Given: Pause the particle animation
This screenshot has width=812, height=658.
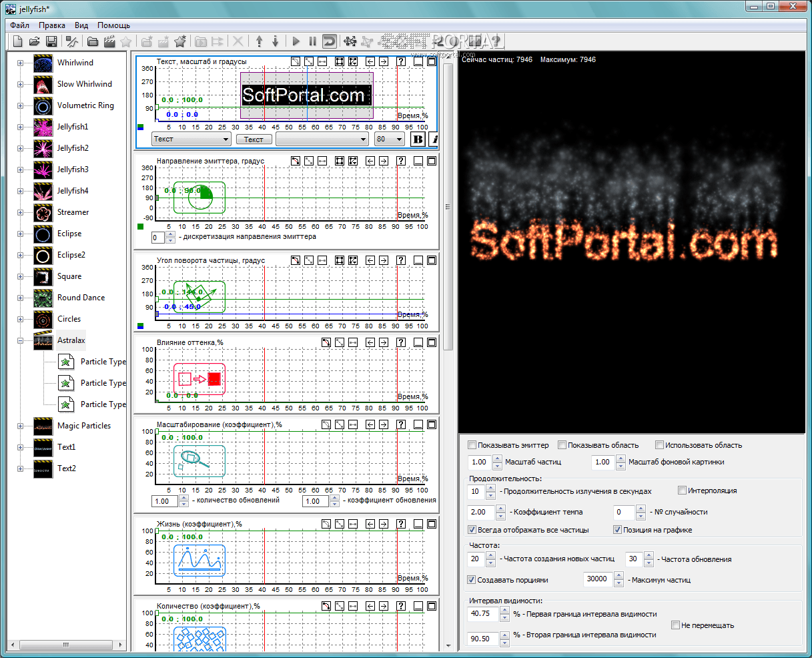Looking at the screenshot, I should coord(312,41).
